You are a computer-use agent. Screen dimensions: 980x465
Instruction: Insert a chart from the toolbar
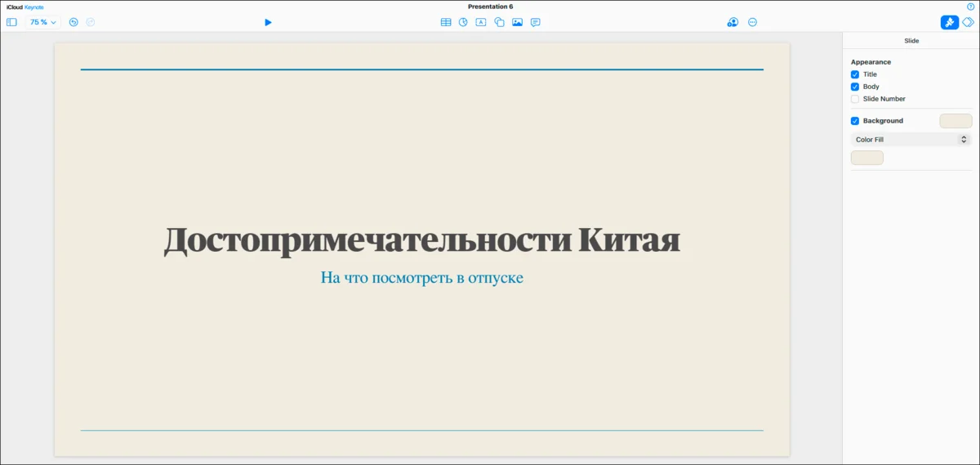463,22
